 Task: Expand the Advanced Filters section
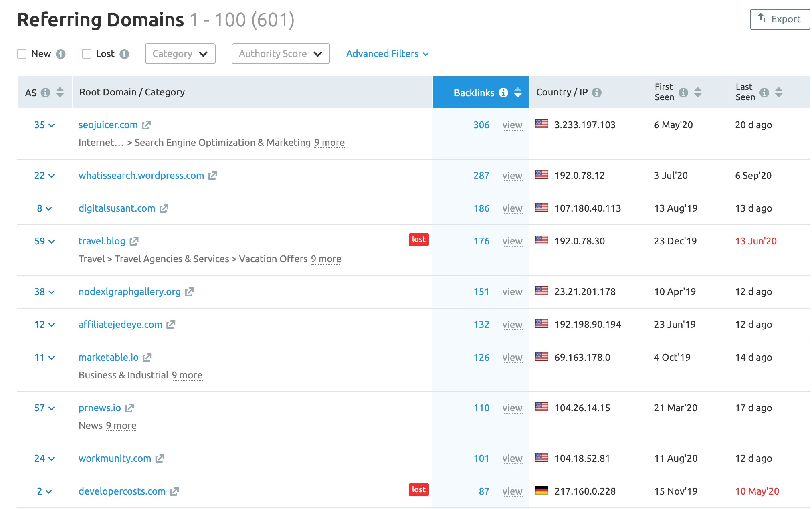[x=388, y=54]
